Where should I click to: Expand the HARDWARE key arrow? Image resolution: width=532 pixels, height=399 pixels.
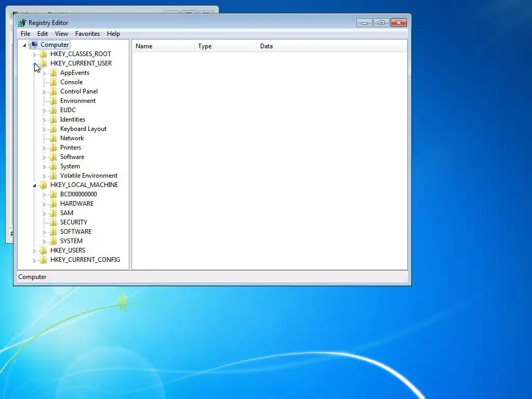[x=44, y=204]
